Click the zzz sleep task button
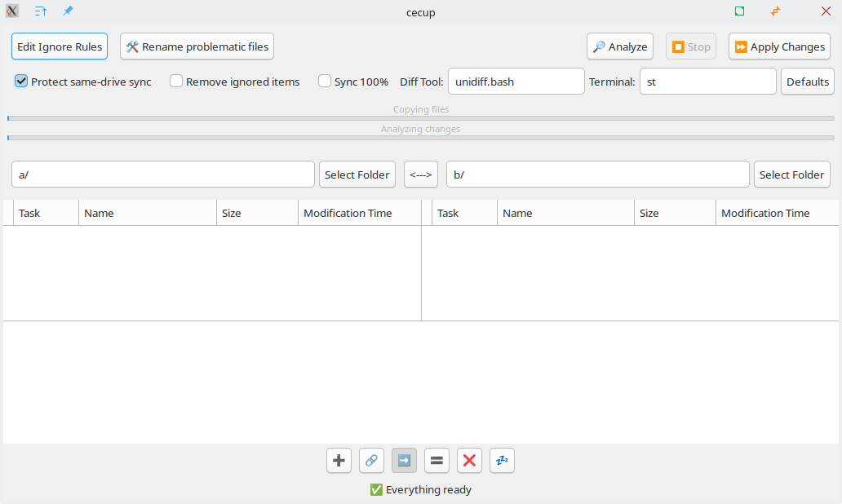The height and width of the screenshot is (504, 842). (x=502, y=461)
